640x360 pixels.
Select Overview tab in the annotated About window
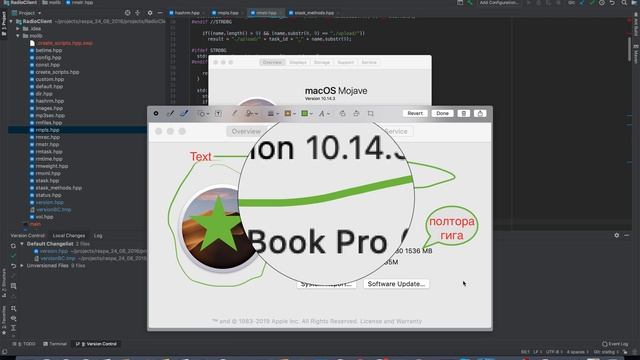246,131
